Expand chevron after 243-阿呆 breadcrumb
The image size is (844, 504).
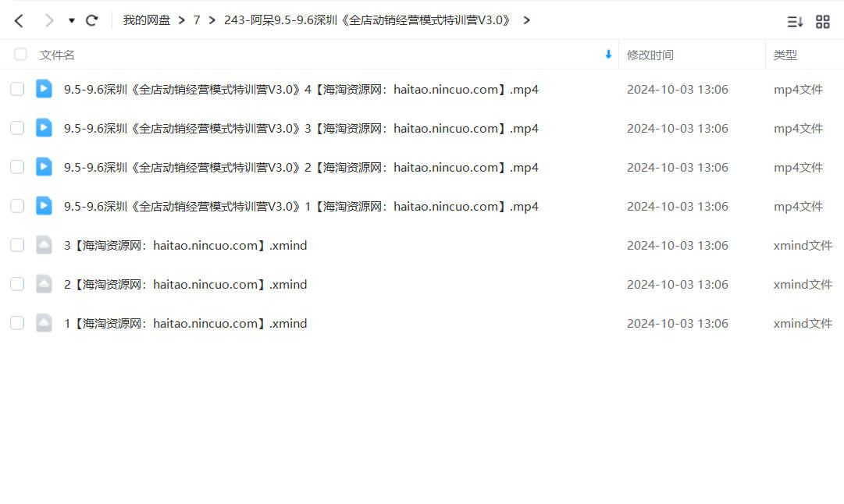(x=526, y=20)
